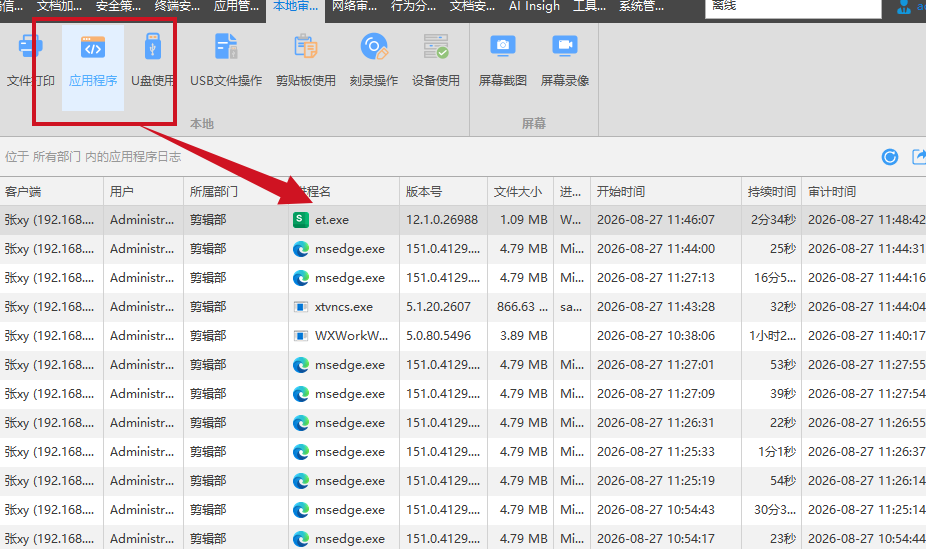Click the blue refresh icon above the table
This screenshot has height=549, width=926.
[890, 157]
